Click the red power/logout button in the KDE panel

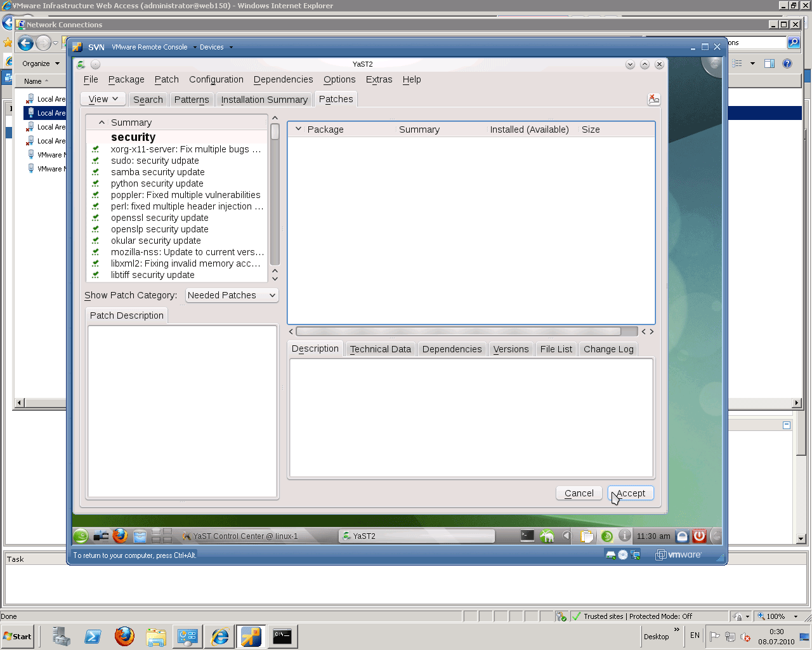[699, 536]
